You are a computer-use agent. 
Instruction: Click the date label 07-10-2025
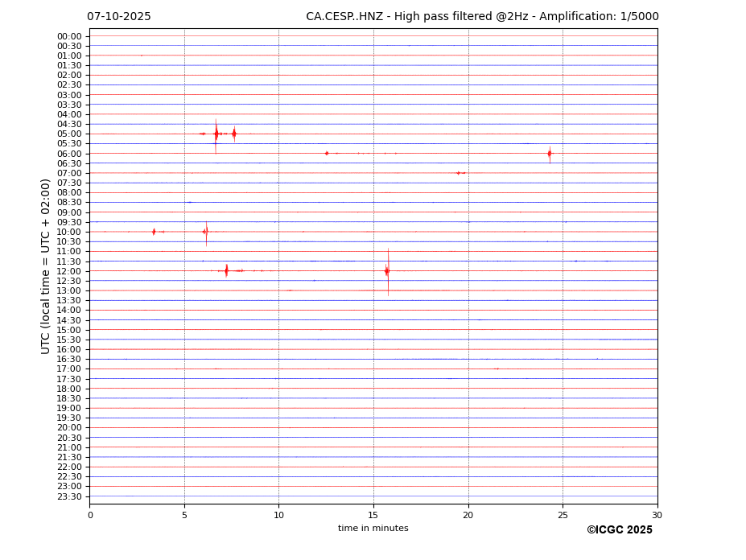[119, 17]
